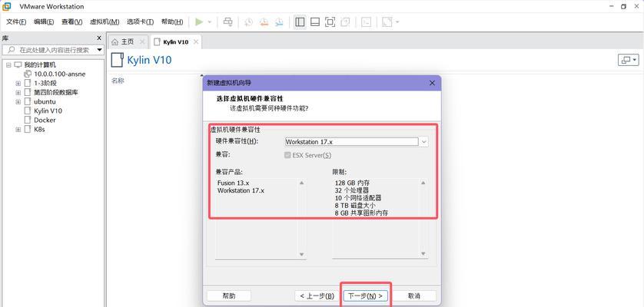Viewport: 644px width, 307px height.
Task: Click the VMware Workstation app icon in titlebar
Action: 7,6
